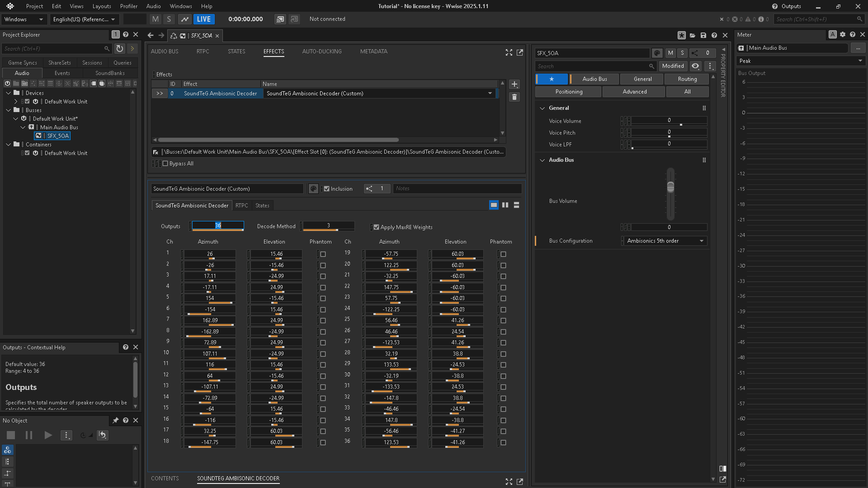Pin the transport control panel
Viewport: 868px width, 488px height.
click(115, 420)
